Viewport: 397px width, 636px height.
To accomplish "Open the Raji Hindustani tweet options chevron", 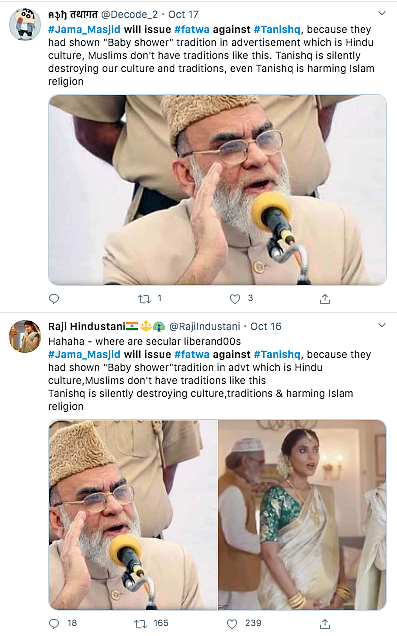I will (382, 325).
